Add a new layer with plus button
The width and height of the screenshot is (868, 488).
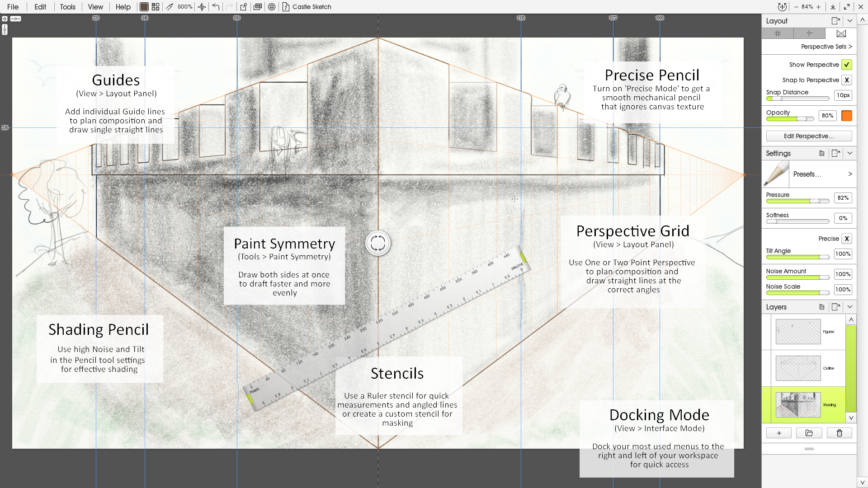(778, 433)
